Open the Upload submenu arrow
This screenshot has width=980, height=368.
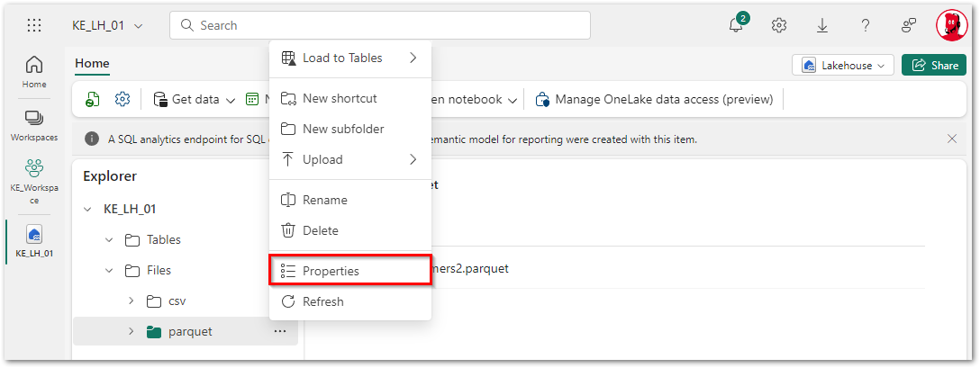click(x=413, y=160)
